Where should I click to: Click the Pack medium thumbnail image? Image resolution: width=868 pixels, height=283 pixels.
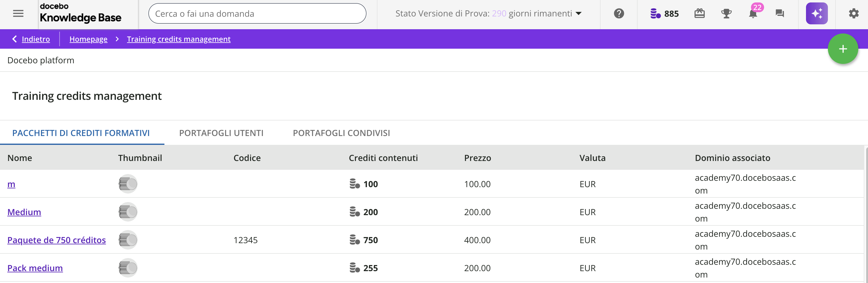pos(128,268)
